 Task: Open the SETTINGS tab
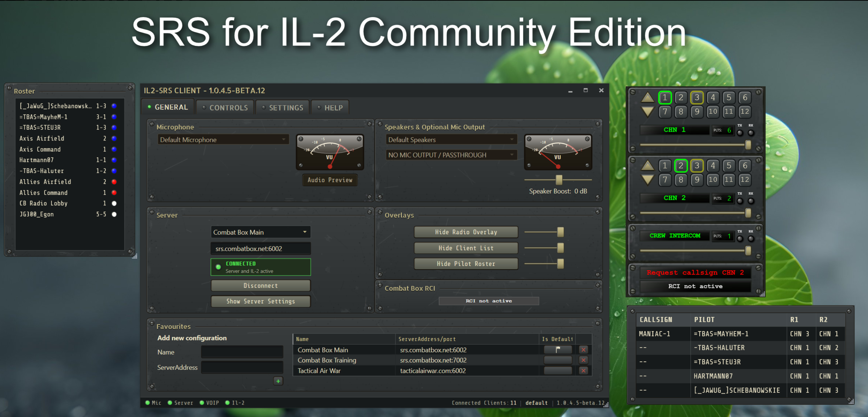point(282,108)
